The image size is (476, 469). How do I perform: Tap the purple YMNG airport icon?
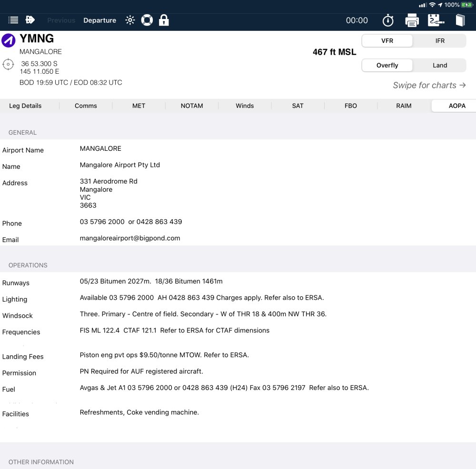pyautogui.click(x=9, y=40)
